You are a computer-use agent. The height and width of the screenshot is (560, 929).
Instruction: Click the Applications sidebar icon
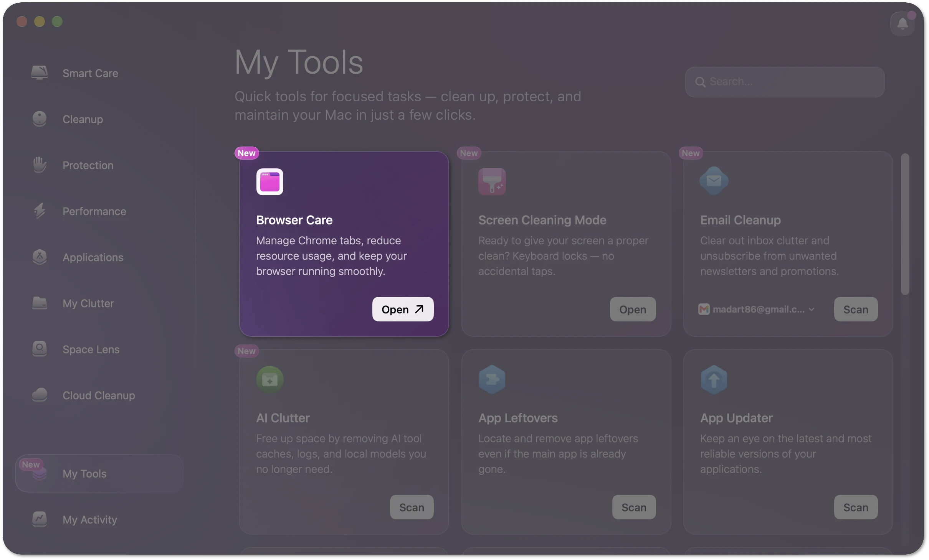coord(40,257)
